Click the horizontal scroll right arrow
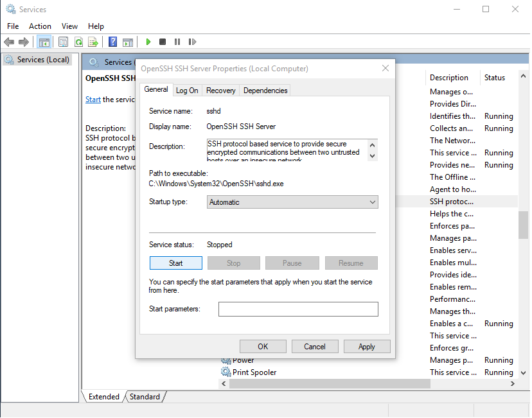 512,384
